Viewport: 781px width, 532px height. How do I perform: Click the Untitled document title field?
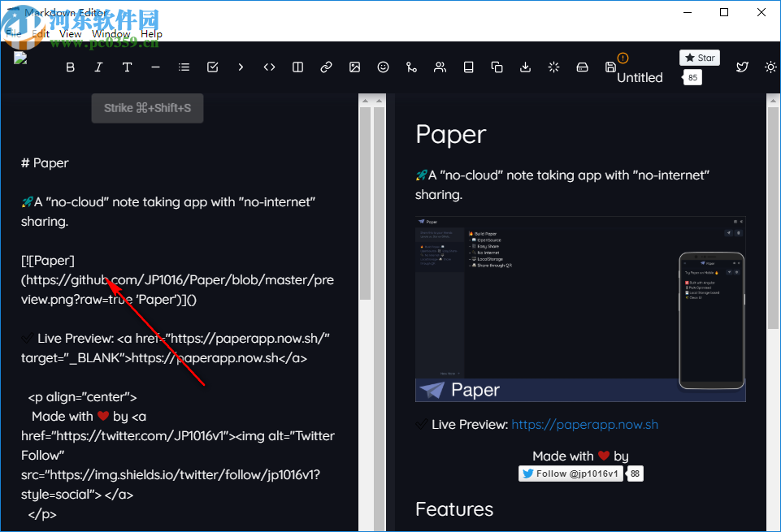pyautogui.click(x=640, y=77)
